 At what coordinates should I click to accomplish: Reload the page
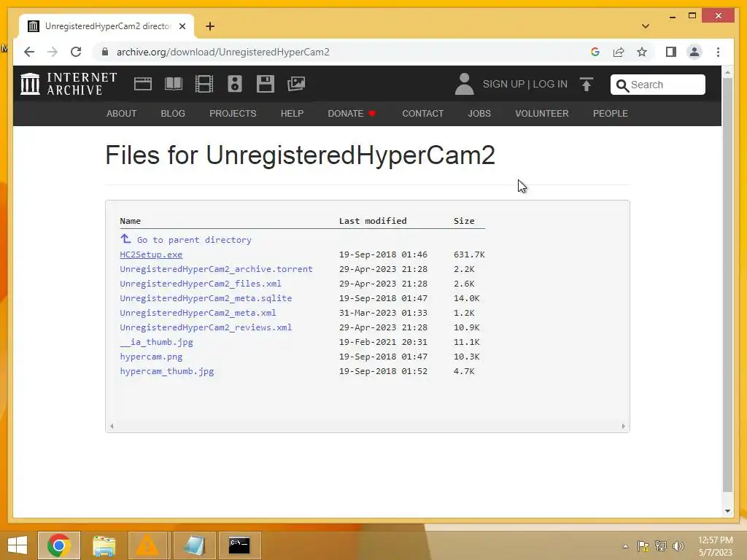[76, 52]
